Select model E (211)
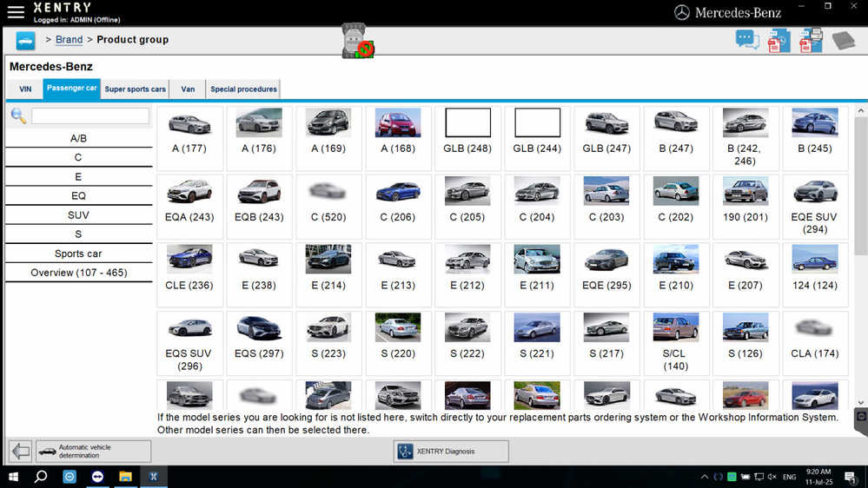This screenshot has height=488, width=868. coord(537,275)
